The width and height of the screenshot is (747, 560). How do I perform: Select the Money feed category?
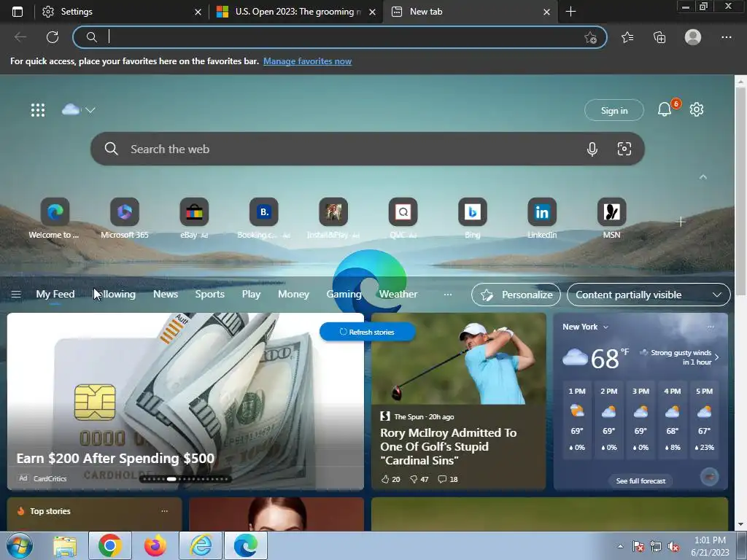293,295
